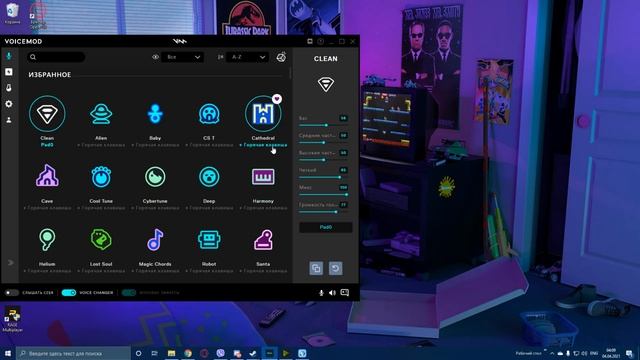Open Steam from the taskbar

click(x=253, y=353)
